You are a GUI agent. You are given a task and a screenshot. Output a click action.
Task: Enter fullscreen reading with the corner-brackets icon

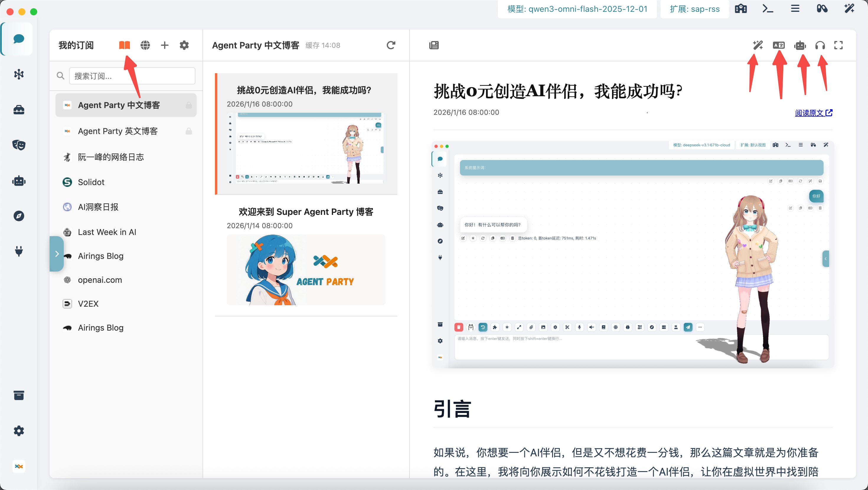[x=839, y=45]
